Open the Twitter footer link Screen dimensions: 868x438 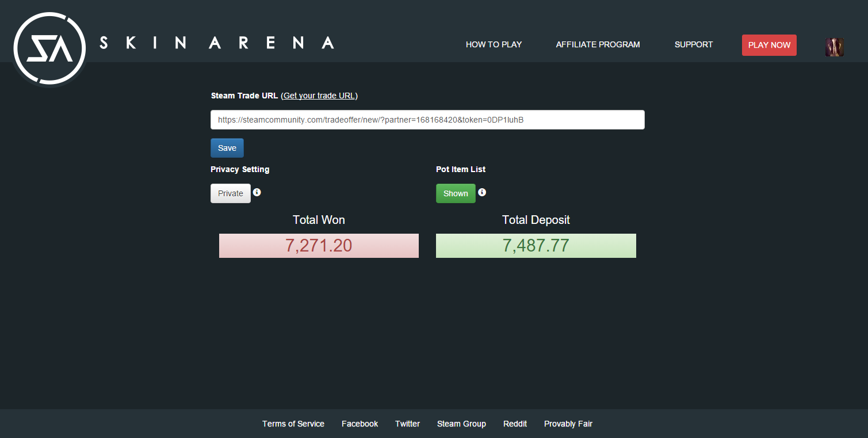(x=407, y=424)
